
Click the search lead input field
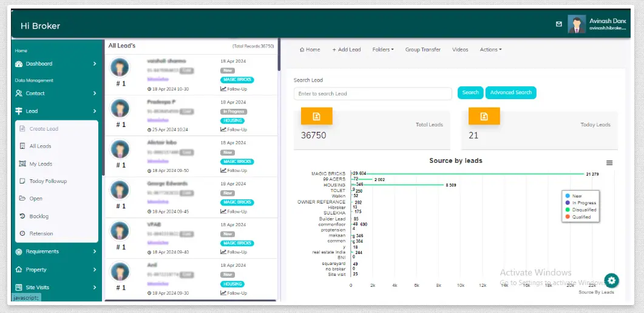(x=372, y=94)
